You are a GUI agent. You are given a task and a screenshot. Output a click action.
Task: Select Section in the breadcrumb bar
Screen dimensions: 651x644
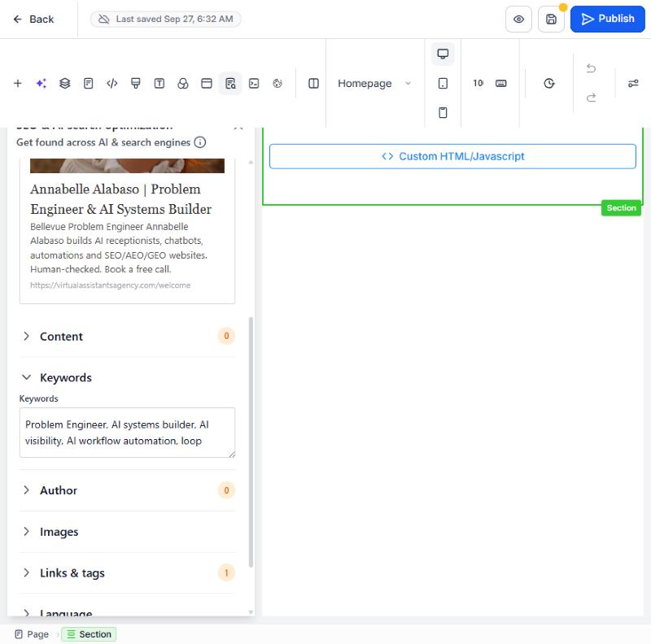pyautogui.click(x=89, y=634)
